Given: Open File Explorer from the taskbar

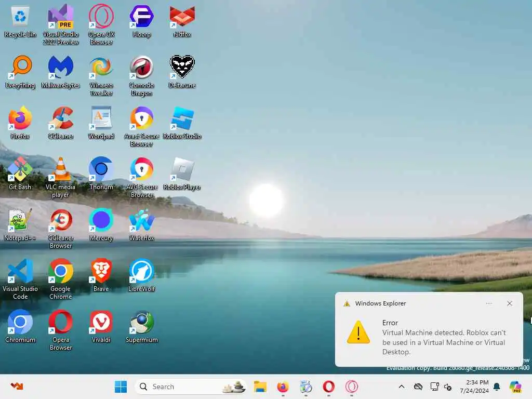Looking at the screenshot, I should (x=260, y=387).
